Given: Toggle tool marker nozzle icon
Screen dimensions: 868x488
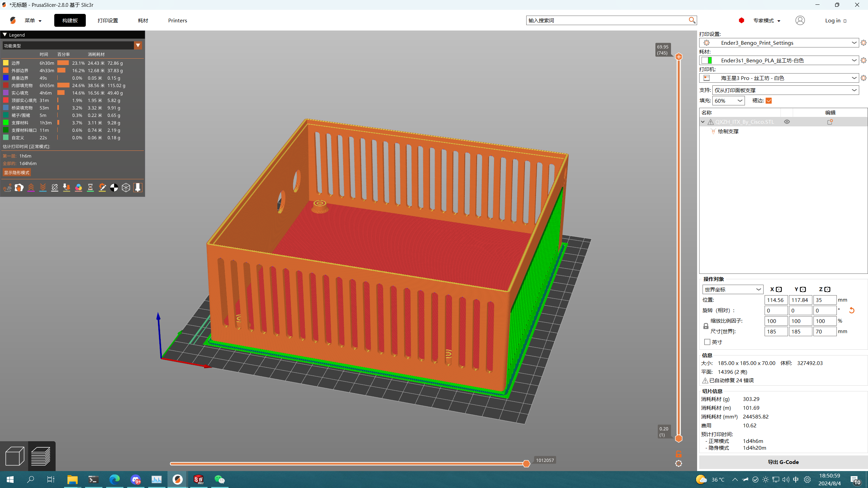Looking at the screenshot, I should (138, 187).
